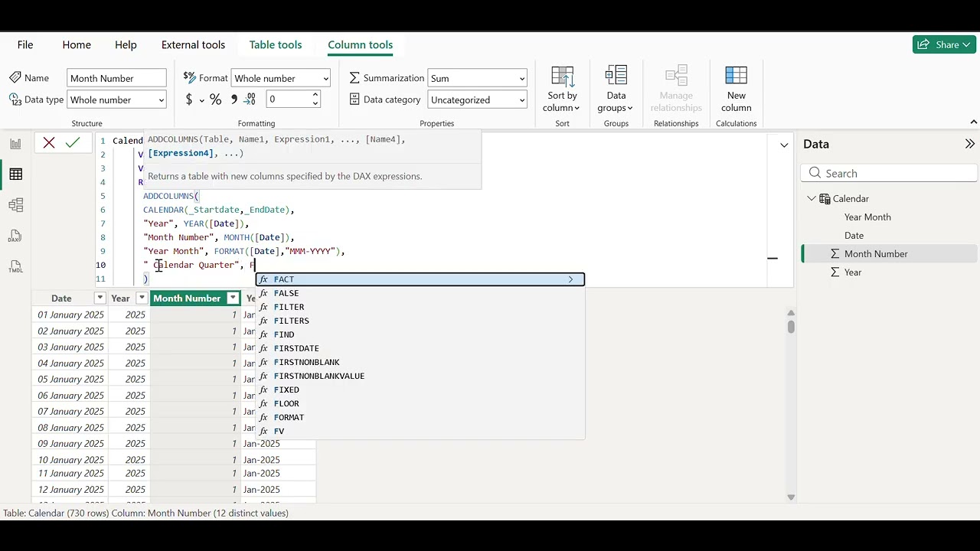The width and height of the screenshot is (980, 551).
Task: Open the Data category dropdown Uncategorized
Action: pyautogui.click(x=478, y=99)
